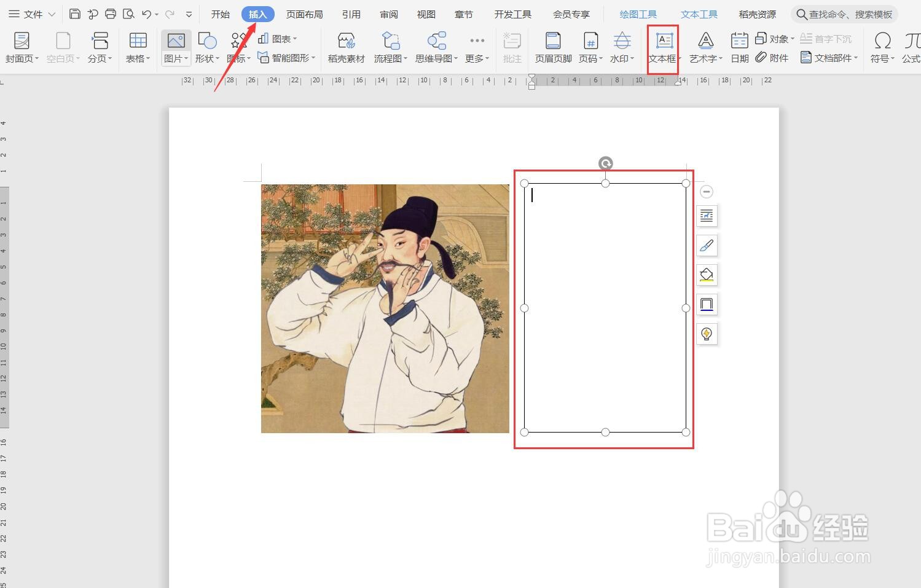Screen dimensions: 921x588
Task: Insert a cover page (封面页)
Action: [22, 48]
